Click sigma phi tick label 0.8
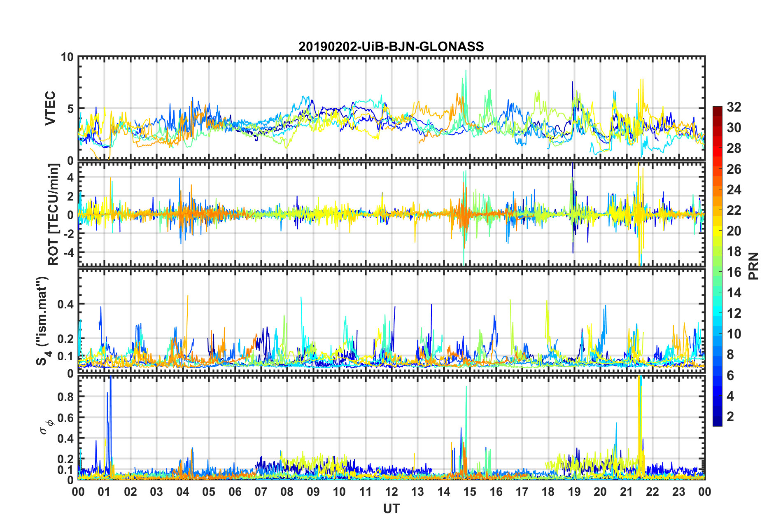The width and height of the screenshot is (783, 532). tap(66, 397)
